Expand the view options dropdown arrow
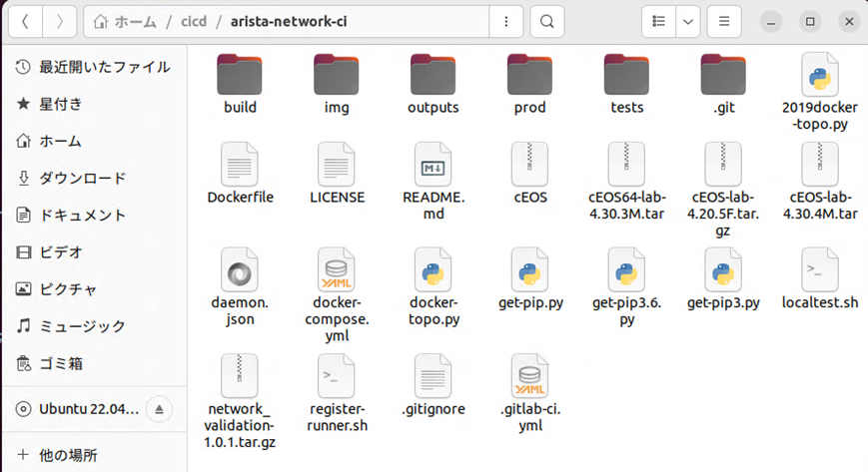868x472 pixels. click(x=687, y=21)
